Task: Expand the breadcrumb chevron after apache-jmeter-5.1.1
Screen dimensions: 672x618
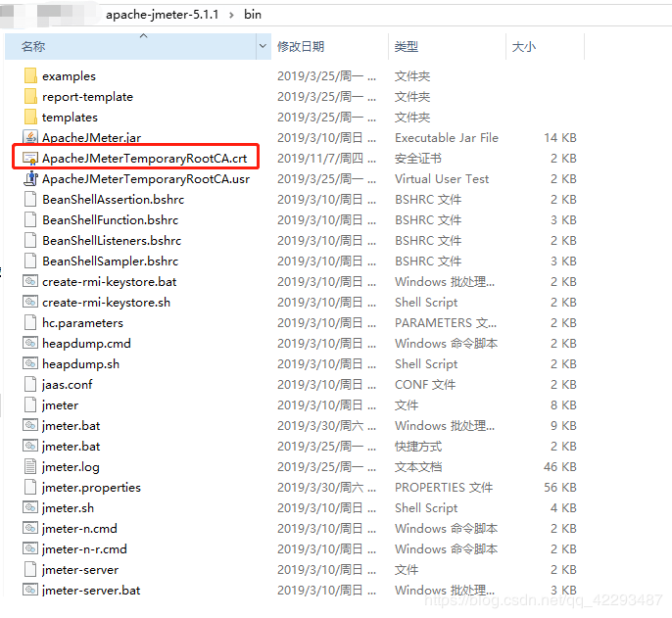Action: pyautogui.click(x=231, y=15)
